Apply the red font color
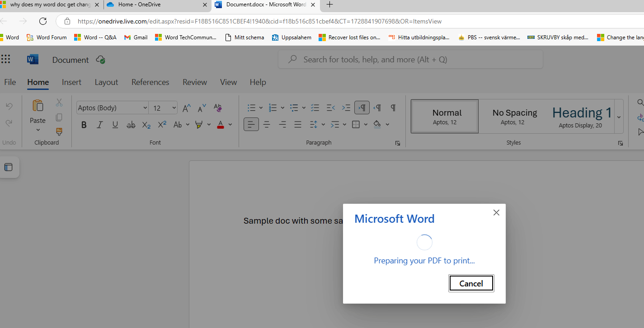 click(221, 125)
